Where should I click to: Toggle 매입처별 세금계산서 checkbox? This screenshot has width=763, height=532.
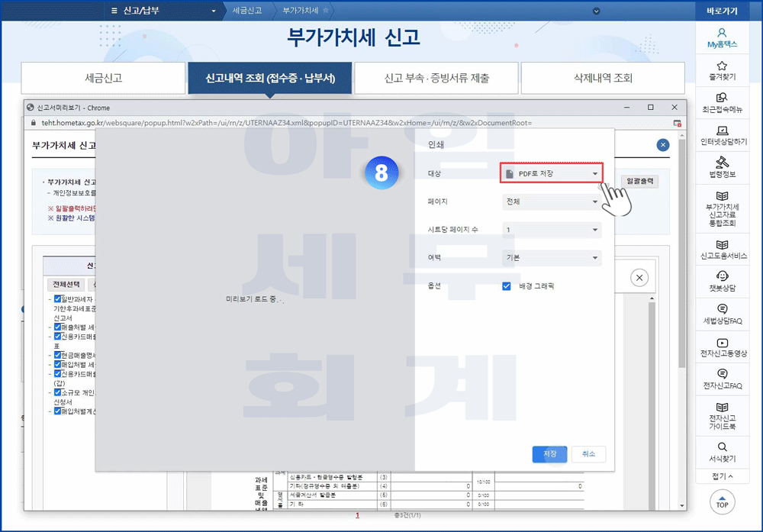point(57,364)
